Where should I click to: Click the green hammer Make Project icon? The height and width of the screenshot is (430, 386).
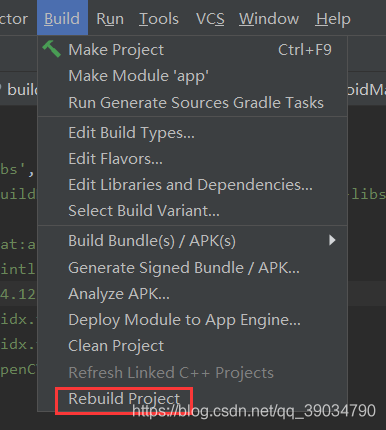tap(51, 49)
